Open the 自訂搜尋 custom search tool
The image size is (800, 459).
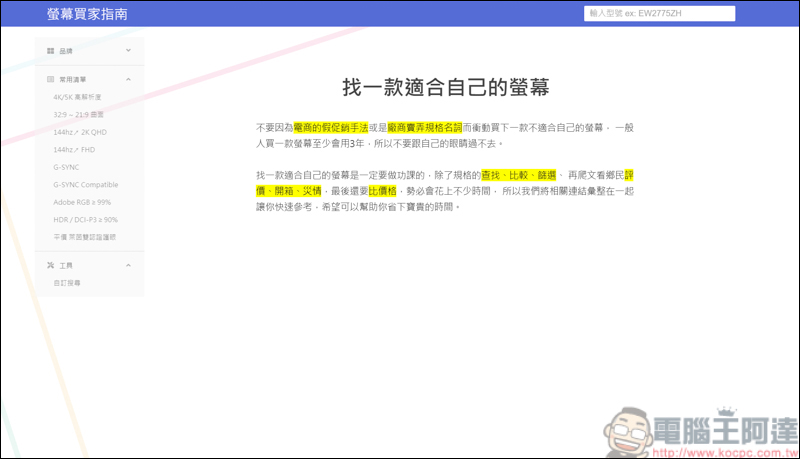click(69, 283)
